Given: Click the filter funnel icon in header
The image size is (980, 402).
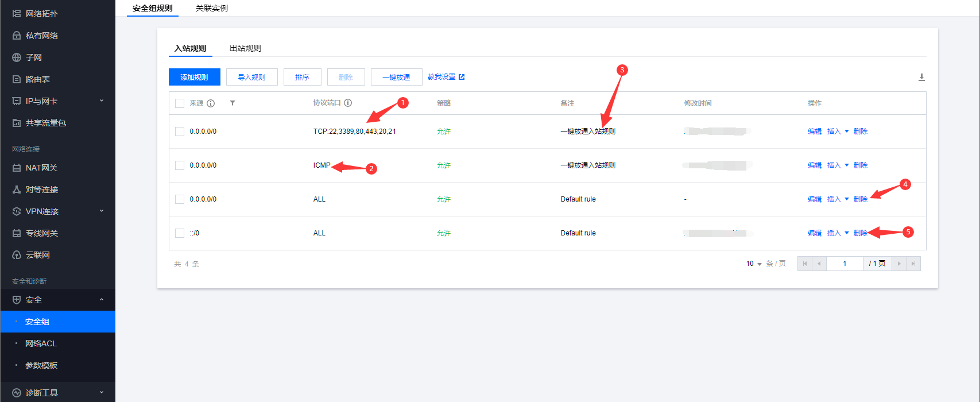Looking at the screenshot, I should [x=233, y=103].
